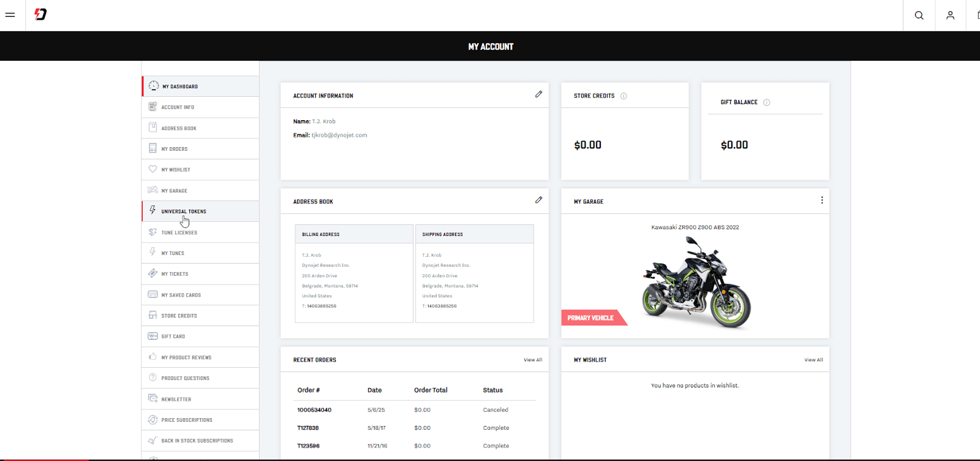Click the Price Subscriptions icon
Image resolution: width=980 pixels, height=461 pixels.
coord(153,419)
